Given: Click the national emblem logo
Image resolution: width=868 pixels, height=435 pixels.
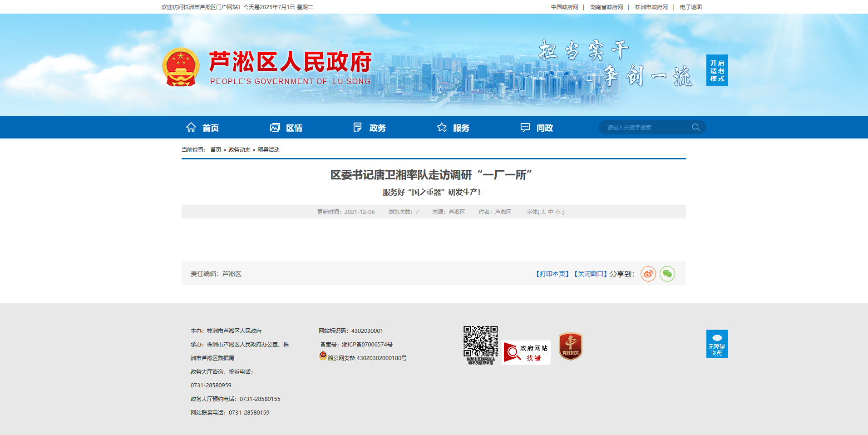Looking at the screenshot, I should click(x=181, y=67).
